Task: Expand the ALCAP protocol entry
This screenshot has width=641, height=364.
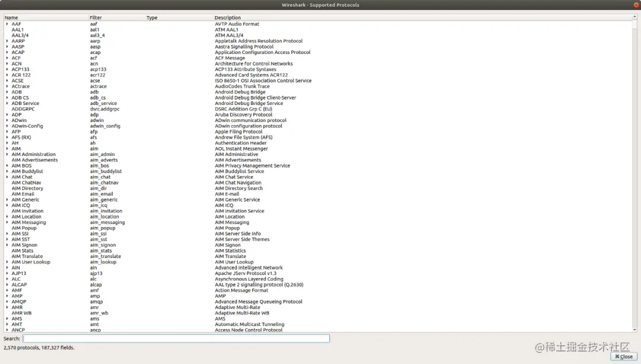Action: [x=7, y=285]
